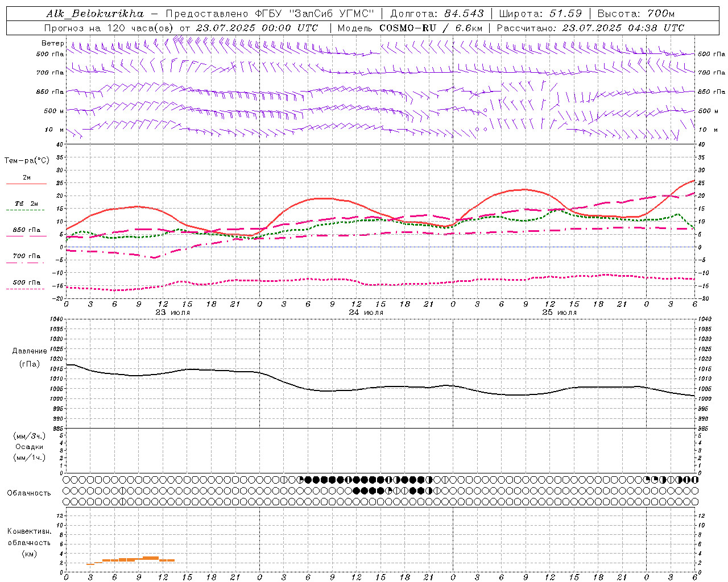
Task: Click the left-axis wind level label "500 м"
Action: [x=54, y=111]
